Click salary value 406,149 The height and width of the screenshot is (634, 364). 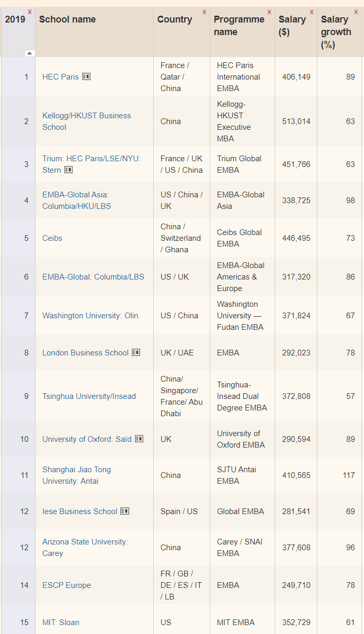(296, 76)
